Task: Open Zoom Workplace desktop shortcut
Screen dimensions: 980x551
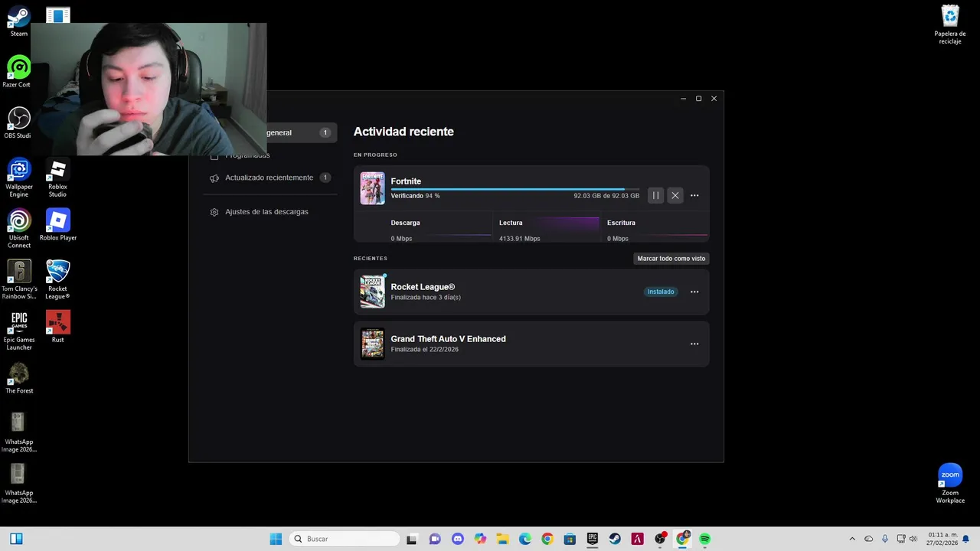Action: (950, 484)
